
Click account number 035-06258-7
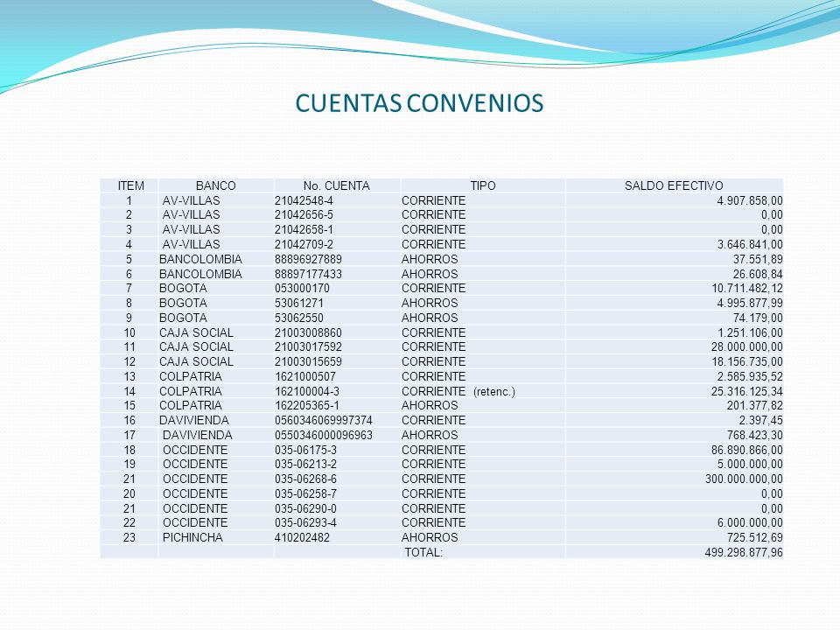[x=306, y=493]
